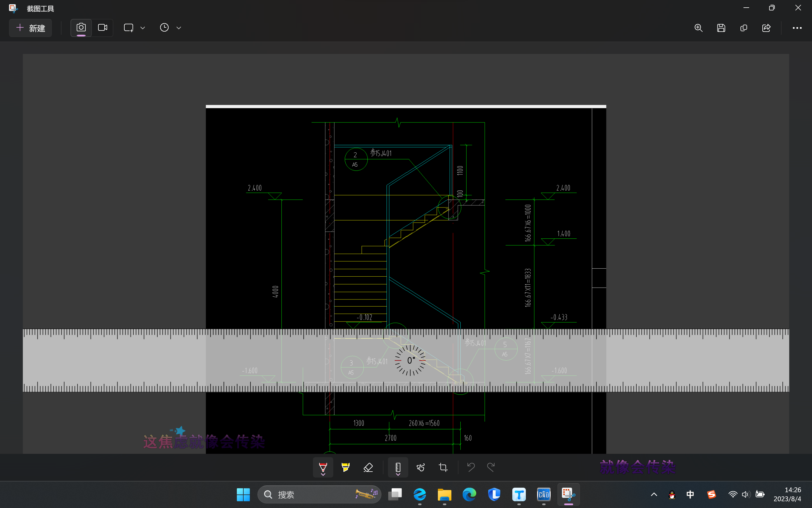Screen dimensions: 812x508
Task: Click the taskbar 搜索 search box
Action: click(319, 494)
